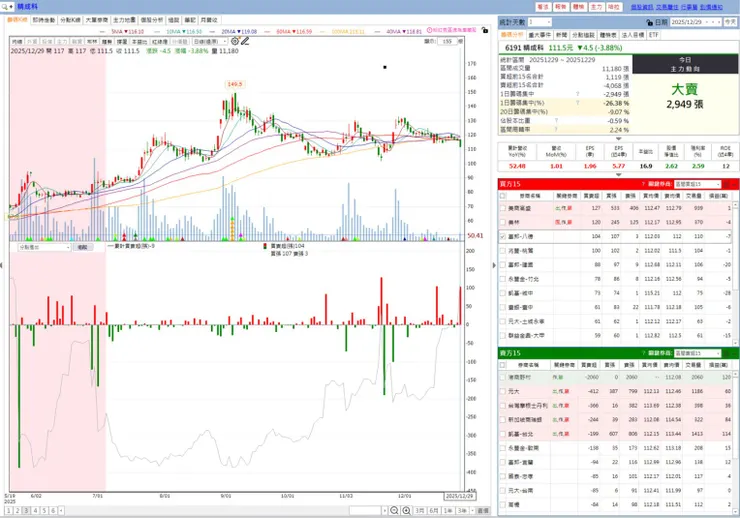Collapse the right panel with the arrow handle
The image size is (740, 518).
(x=494, y=266)
